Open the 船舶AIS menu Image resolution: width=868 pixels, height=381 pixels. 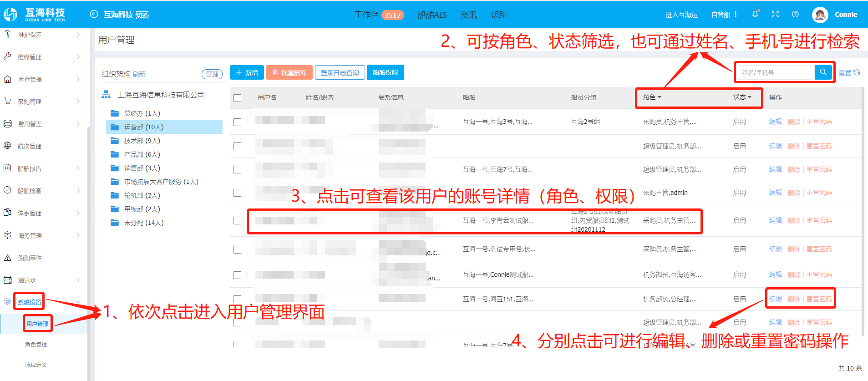click(x=432, y=15)
